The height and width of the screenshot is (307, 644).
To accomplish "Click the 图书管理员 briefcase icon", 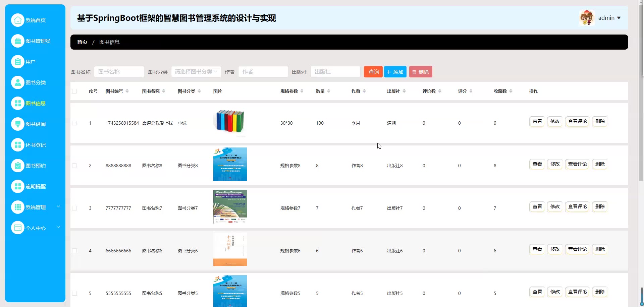I will pyautogui.click(x=17, y=41).
